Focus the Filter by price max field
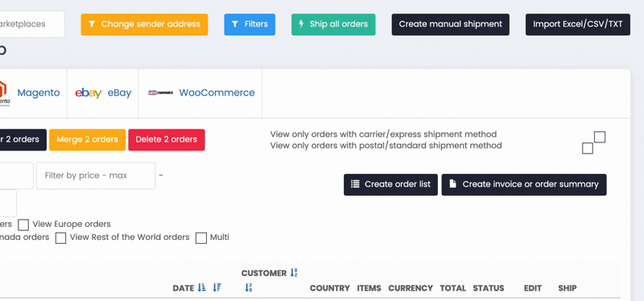This screenshot has width=644, height=301. pos(96,175)
